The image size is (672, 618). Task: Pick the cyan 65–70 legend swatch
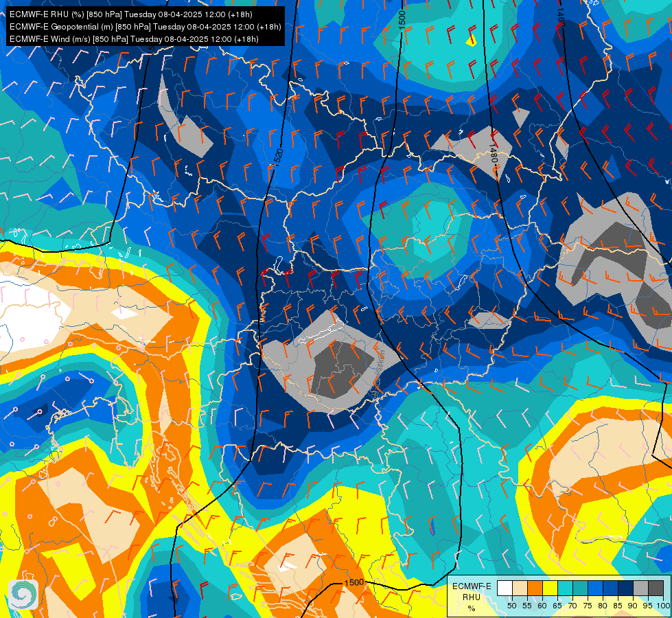click(566, 588)
